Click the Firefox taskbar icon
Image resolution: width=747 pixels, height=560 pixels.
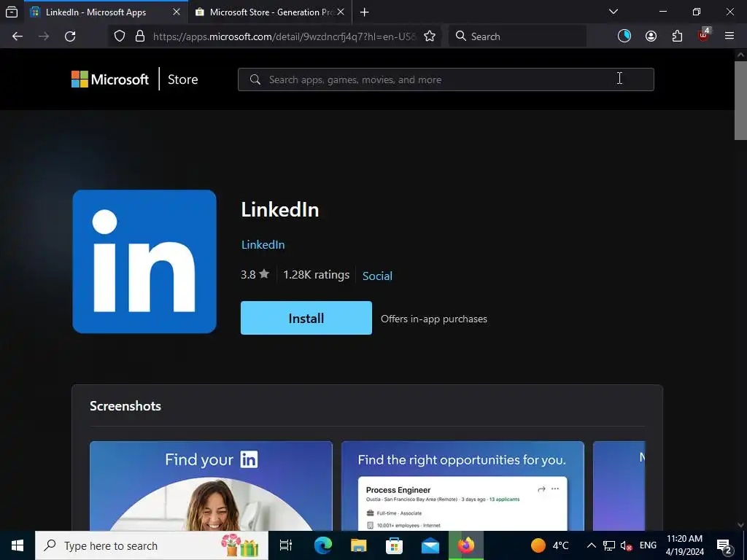466,545
